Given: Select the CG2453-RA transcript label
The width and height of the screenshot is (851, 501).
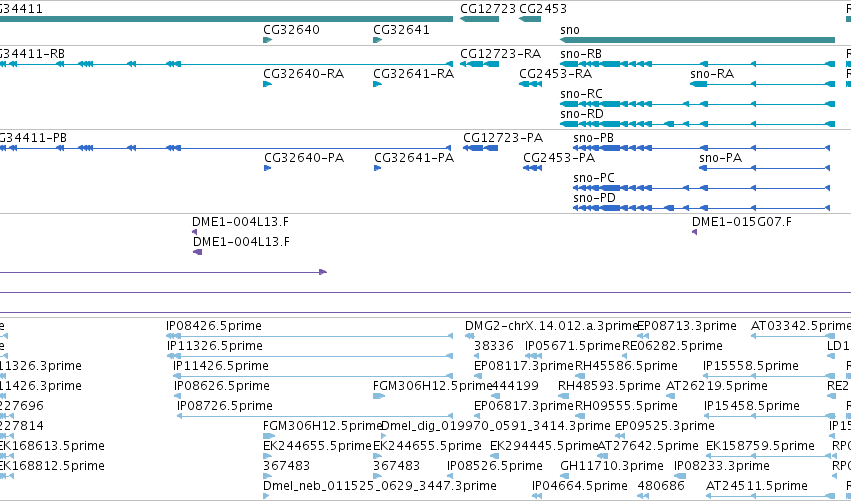Looking at the screenshot, I should point(555,74).
